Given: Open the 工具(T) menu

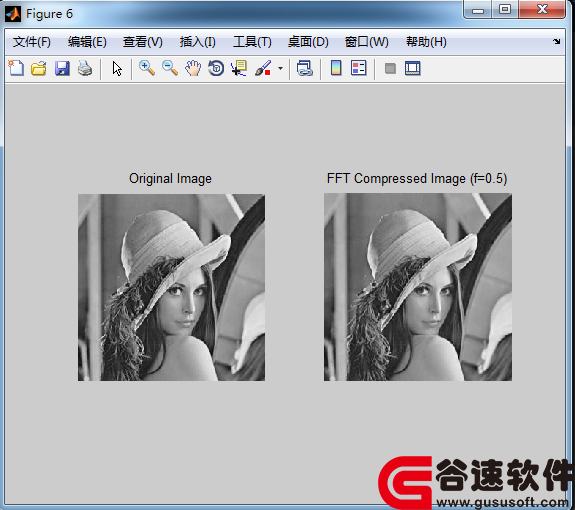Looking at the screenshot, I should pyautogui.click(x=252, y=42).
